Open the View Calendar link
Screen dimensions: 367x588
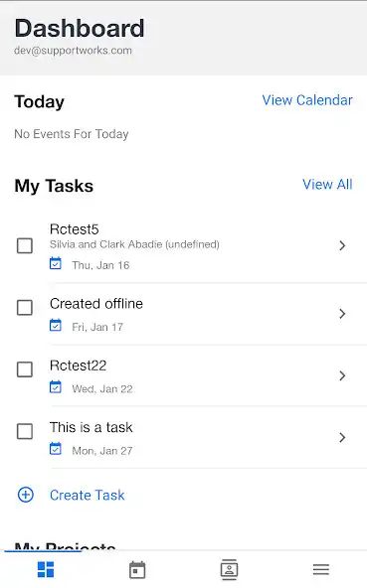click(307, 100)
